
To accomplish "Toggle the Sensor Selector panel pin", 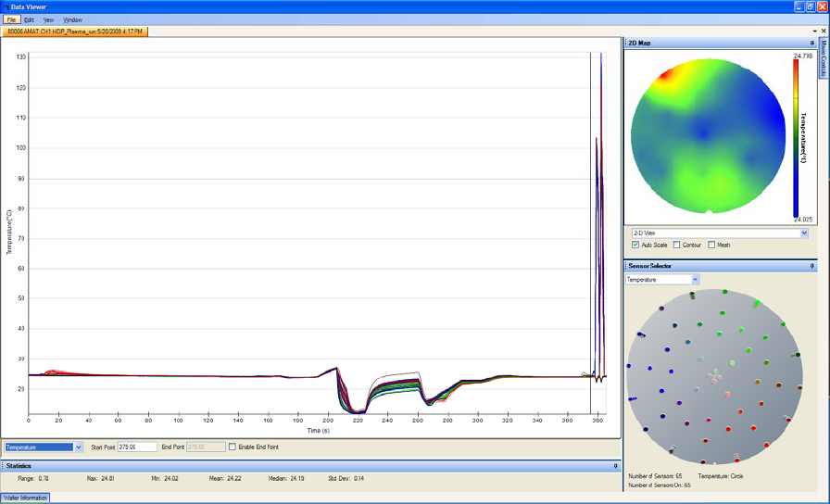I will tap(811, 266).
